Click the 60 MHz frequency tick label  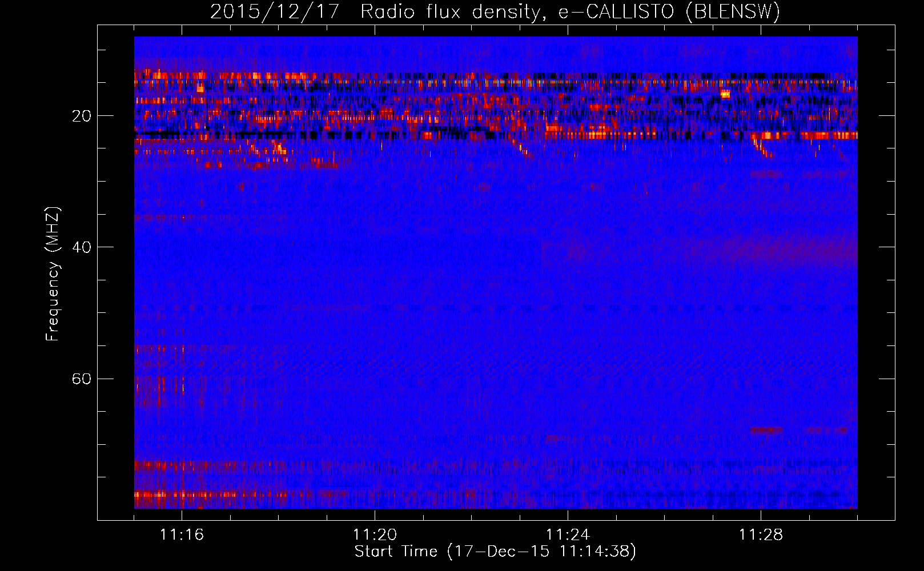[81, 379]
